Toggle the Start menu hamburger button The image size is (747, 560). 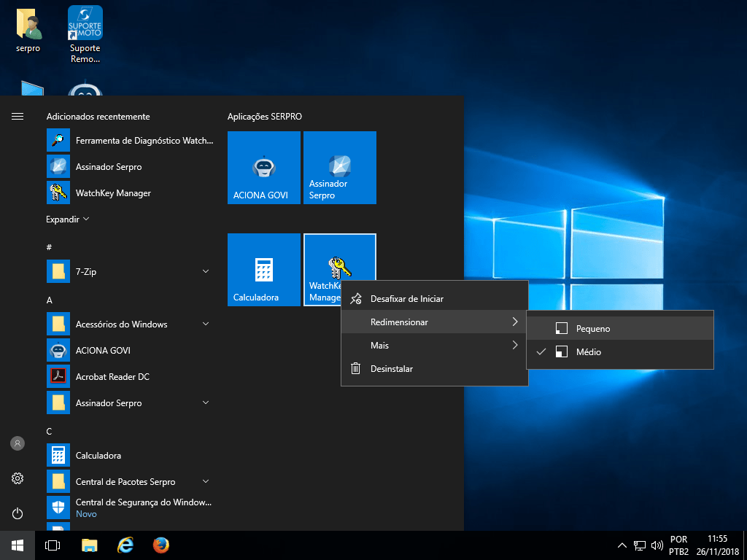pyautogui.click(x=18, y=117)
